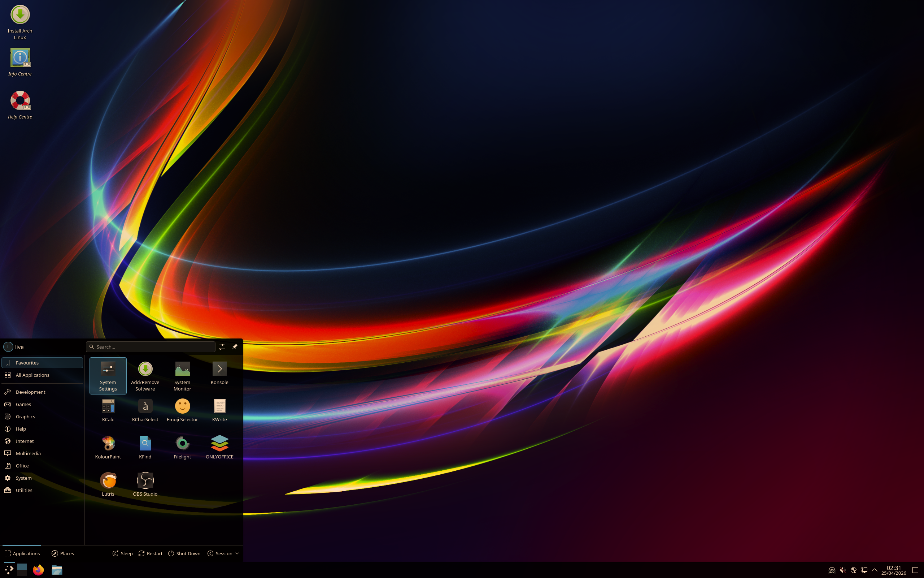This screenshot has width=924, height=578.
Task: Launch Add/Remove Software
Action: coord(145,376)
